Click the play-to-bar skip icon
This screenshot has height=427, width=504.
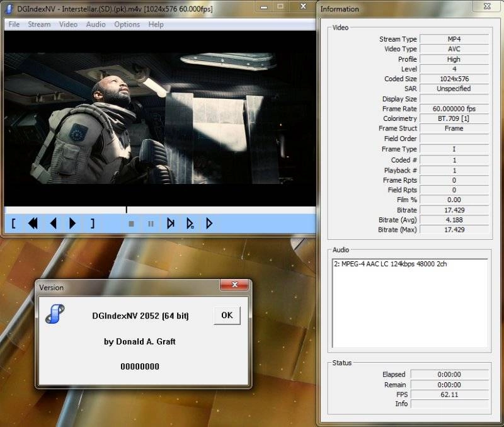pyautogui.click(x=171, y=224)
